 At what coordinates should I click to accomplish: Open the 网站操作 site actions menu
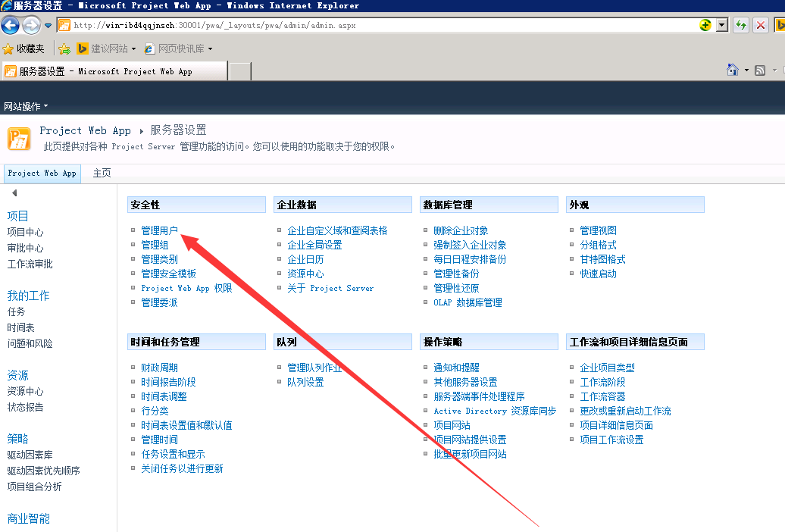(26, 106)
